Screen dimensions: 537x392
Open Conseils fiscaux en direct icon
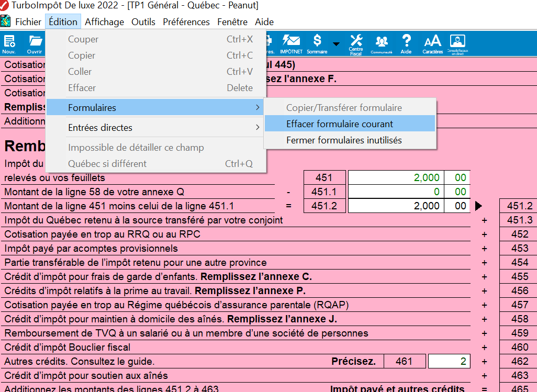pos(457,43)
